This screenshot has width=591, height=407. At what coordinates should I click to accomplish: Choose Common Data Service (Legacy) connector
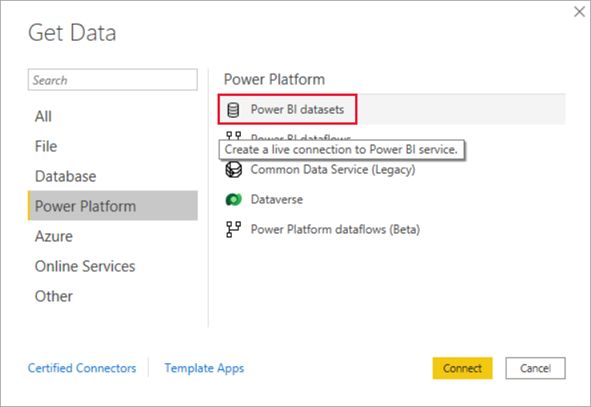[333, 170]
